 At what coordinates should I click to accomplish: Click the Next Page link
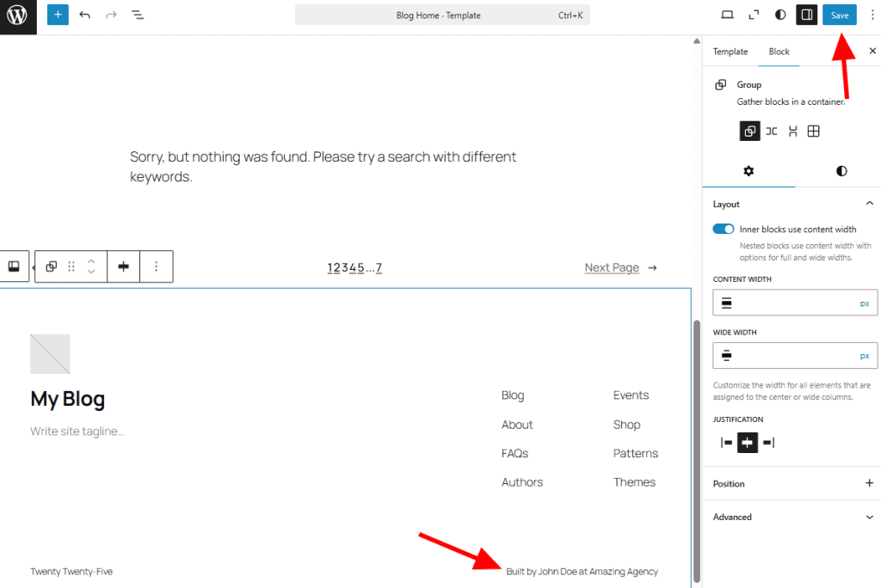tap(611, 267)
